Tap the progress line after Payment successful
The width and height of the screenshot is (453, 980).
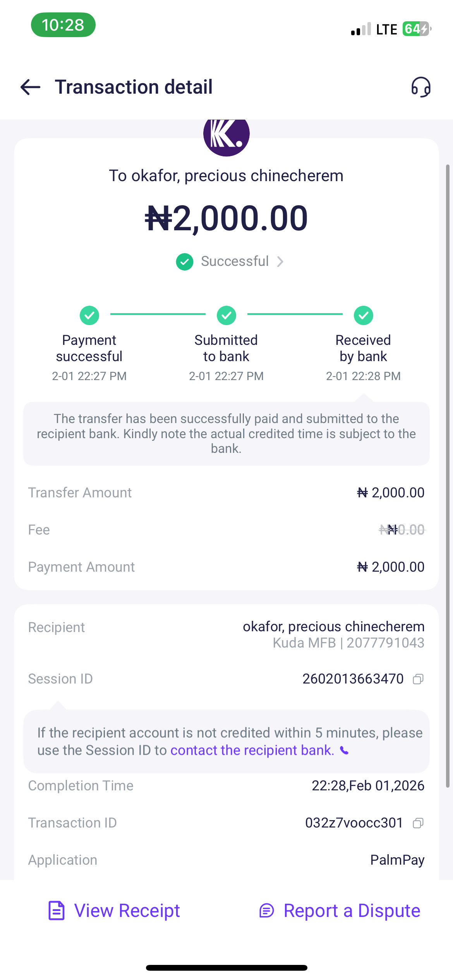[x=158, y=314]
